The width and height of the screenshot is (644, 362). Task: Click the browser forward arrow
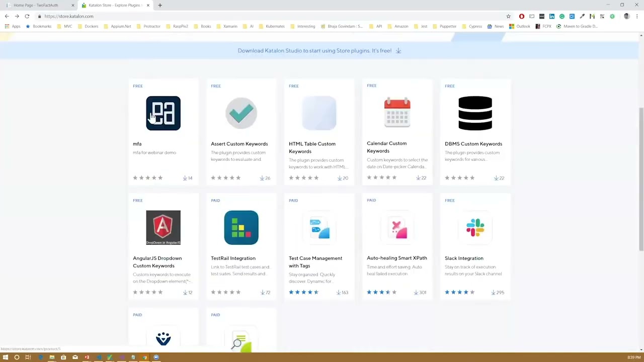click(17, 16)
